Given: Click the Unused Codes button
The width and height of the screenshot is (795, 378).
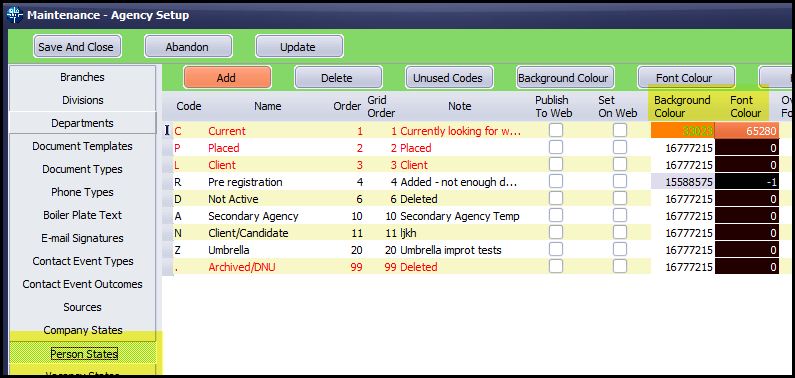Looking at the screenshot, I should (x=448, y=78).
